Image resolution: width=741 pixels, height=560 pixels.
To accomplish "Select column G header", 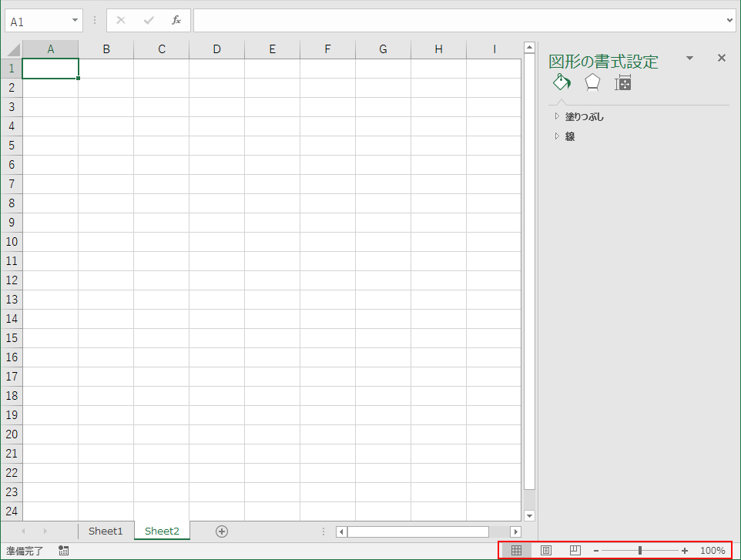I will pyautogui.click(x=384, y=49).
